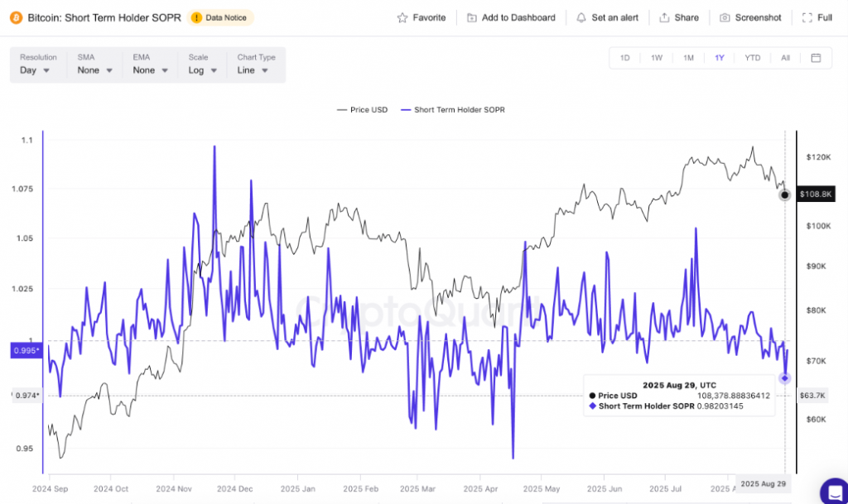Expand chart to Full screen
The height and width of the screenshot is (504, 848).
coord(817,17)
